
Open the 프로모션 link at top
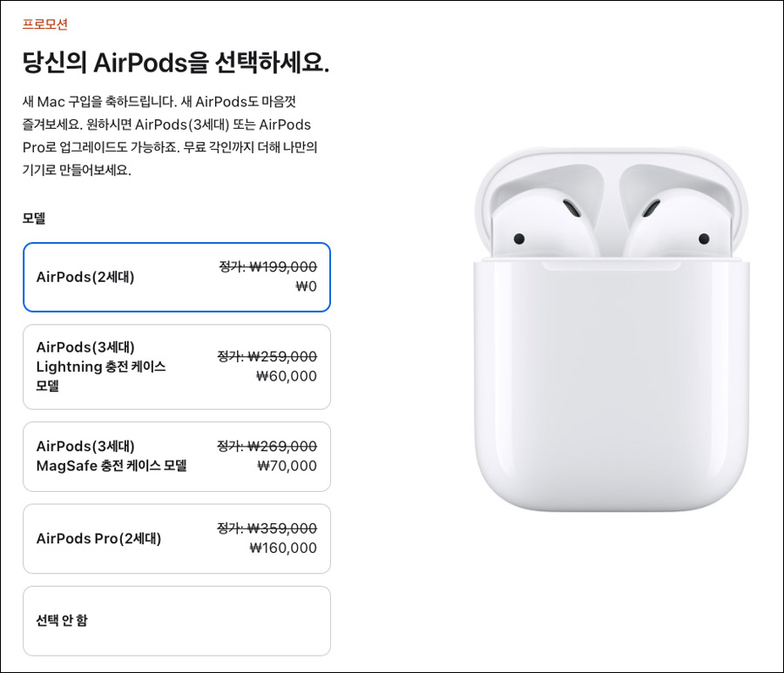tap(45, 24)
